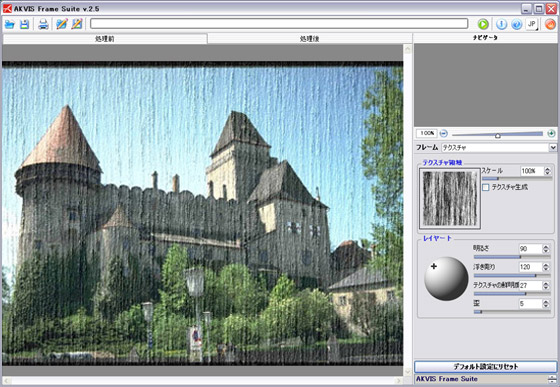
Task: Click デフォルト設定にリセット button
Action: (485, 367)
